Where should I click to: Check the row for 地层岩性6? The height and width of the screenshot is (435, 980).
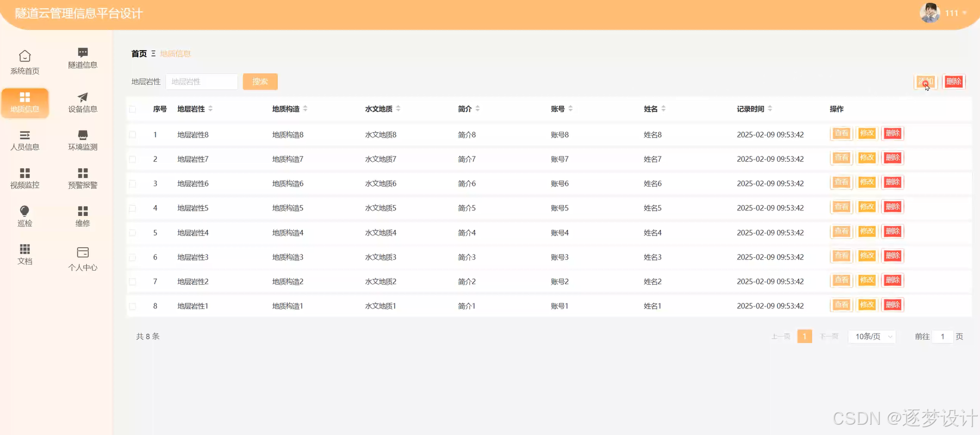[133, 183]
